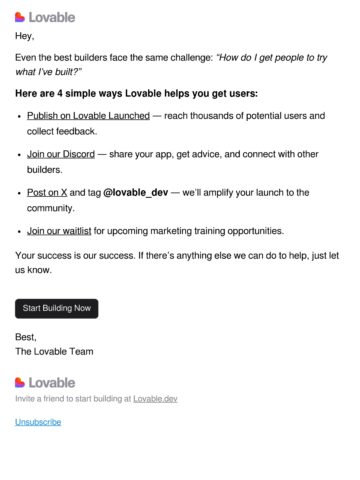The image size is (360, 480).
Task: Click the 'Invite a friend to start building' text
Action: 73,399
